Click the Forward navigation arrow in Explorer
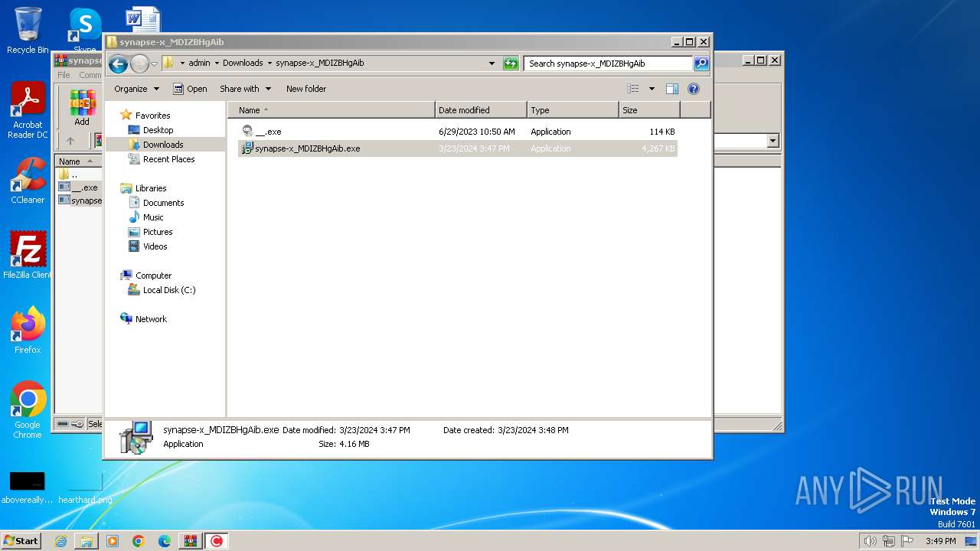 pos(139,64)
